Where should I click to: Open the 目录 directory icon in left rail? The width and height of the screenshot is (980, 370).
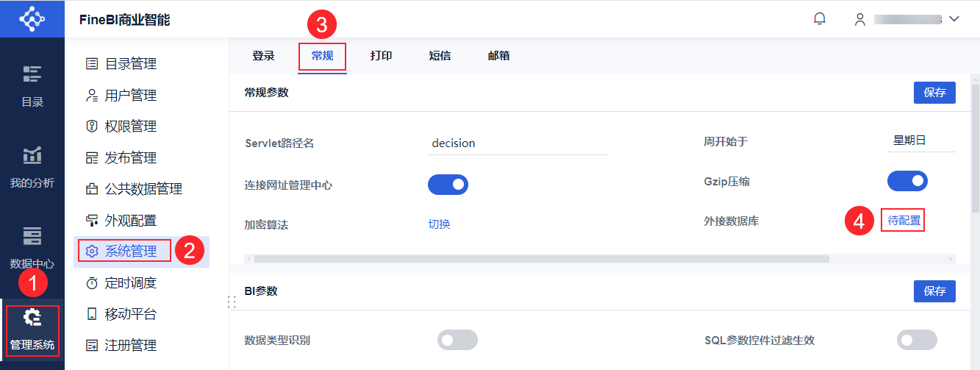(x=32, y=74)
